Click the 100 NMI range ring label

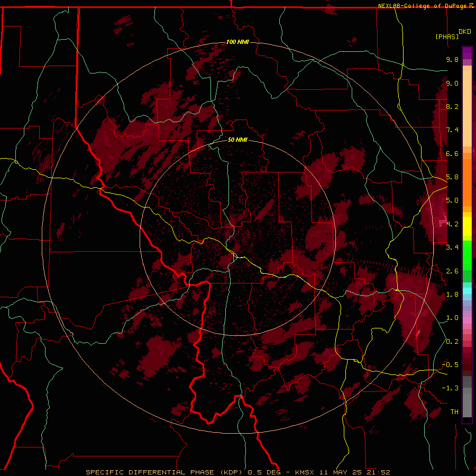237,42
